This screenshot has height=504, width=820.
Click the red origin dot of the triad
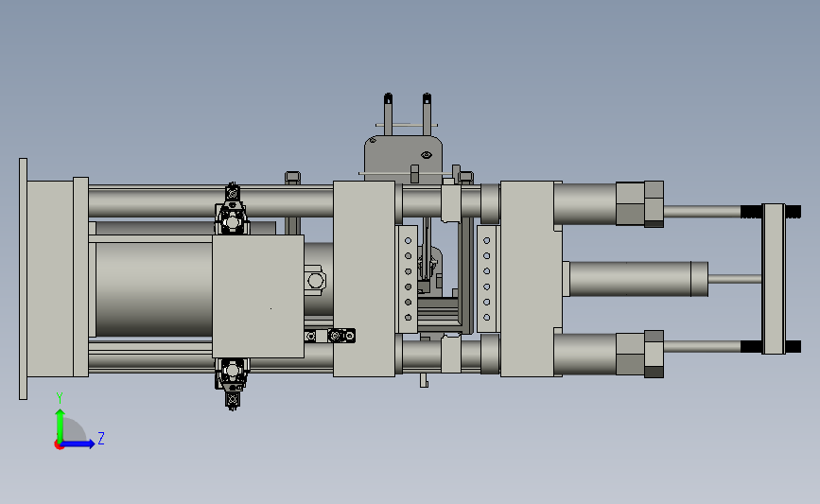59,445
